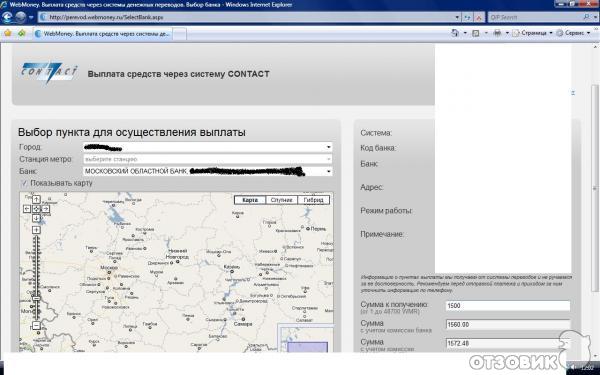The height and width of the screenshot is (375, 600).
Task: Zoom out the map with minus button
Action: [x=36, y=326]
